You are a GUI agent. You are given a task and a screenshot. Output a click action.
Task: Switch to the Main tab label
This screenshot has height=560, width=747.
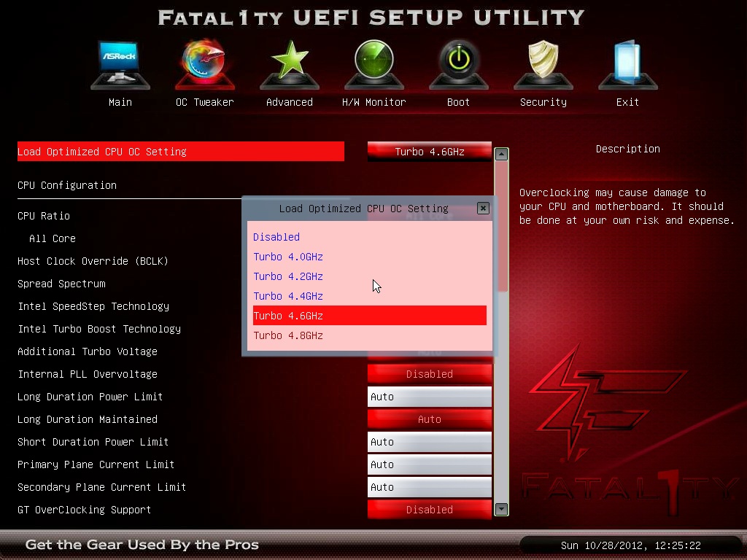(x=120, y=102)
